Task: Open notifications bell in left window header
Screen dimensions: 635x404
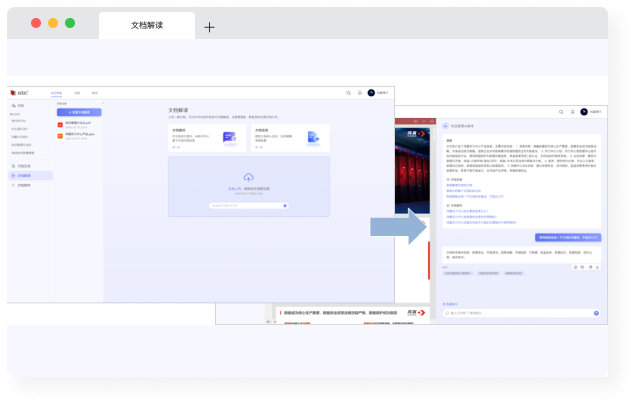Action: (x=360, y=92)
